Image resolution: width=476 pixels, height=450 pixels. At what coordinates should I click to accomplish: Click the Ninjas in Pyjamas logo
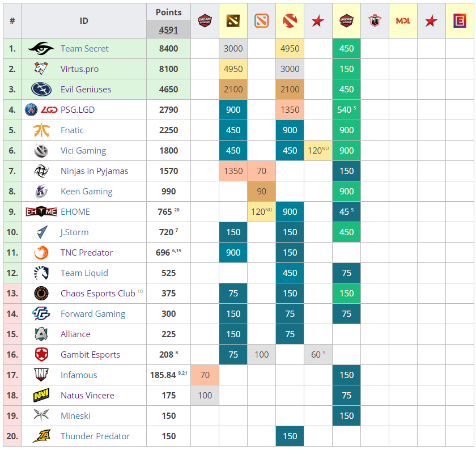pyautogui.click(x=41, y=171)
